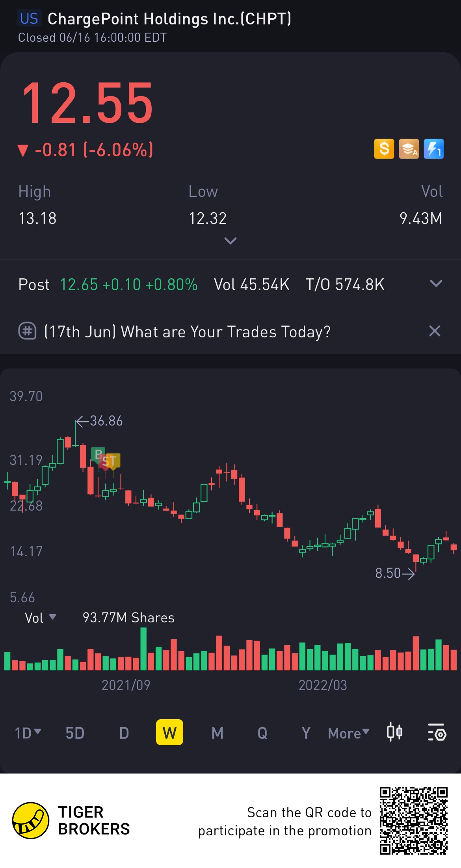The height and width of the screenshot is (868, 461).
Task: Tap the promotion QR code
Action: coord(413,820)
